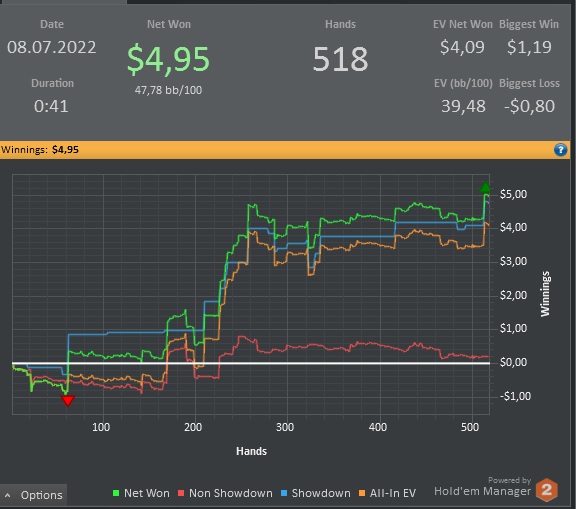576x509 pixels.
Task: Click the -$1,00 y-axis label
Action: [x=515, y=396]
